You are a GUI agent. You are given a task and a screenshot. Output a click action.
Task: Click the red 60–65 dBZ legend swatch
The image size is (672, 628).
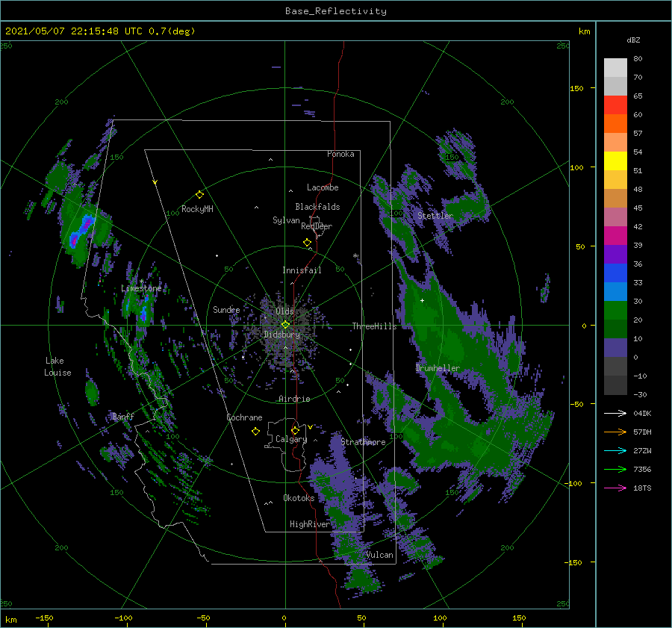615,105
